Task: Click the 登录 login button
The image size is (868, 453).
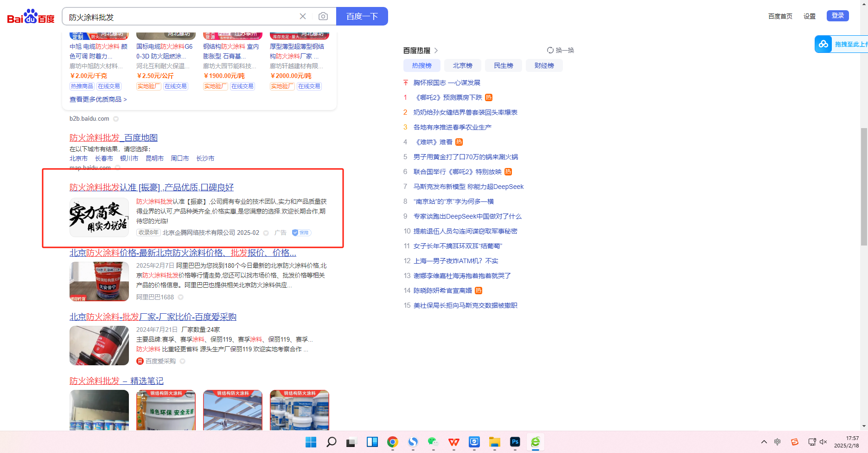Action: 837,16
